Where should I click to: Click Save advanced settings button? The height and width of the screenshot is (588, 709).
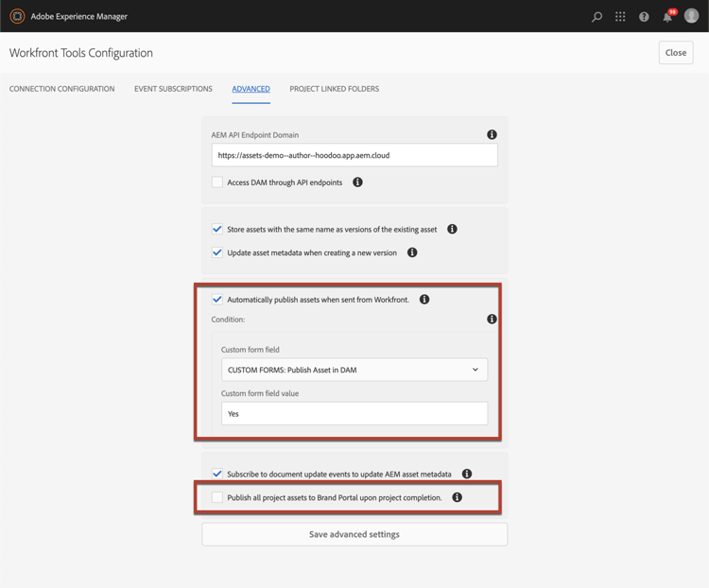point(354,534)
